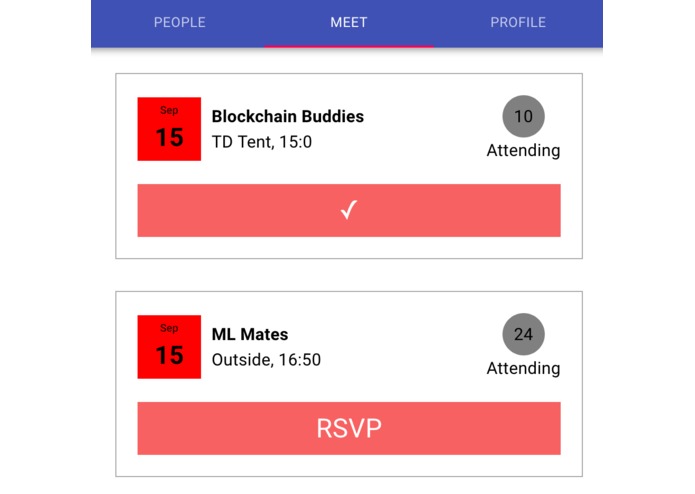Click Attending label under the 24 count
The image size is (695, 494).
pyautogui.click(x=523, y=369)
